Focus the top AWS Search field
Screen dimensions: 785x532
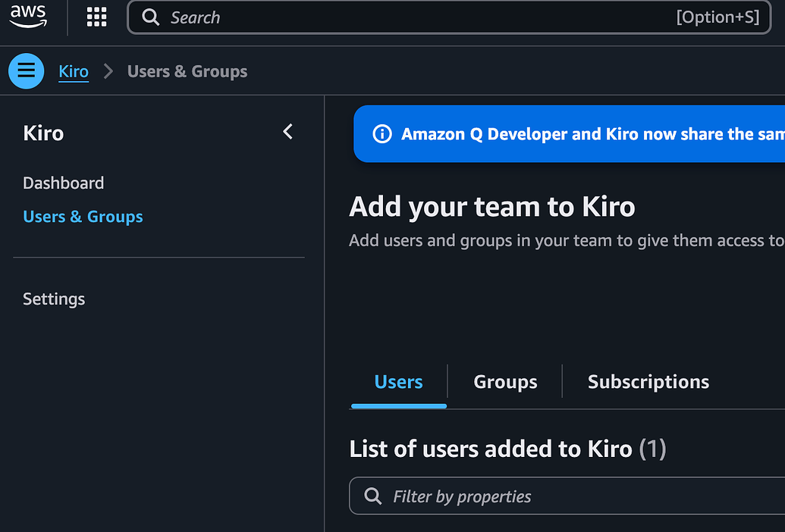pyautogui.click(x=449, y=17)
